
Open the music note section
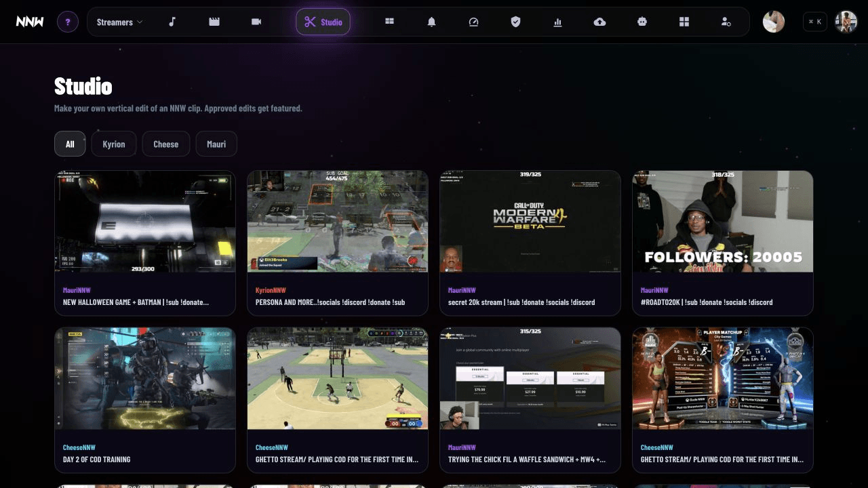[x=172, y=22]
